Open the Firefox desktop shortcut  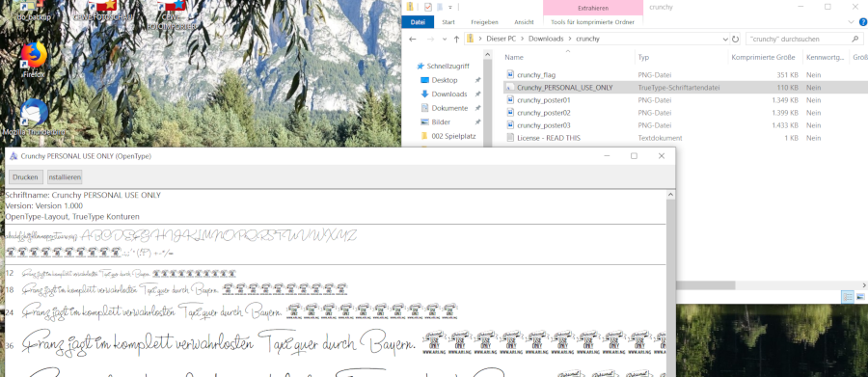point(33,60)
